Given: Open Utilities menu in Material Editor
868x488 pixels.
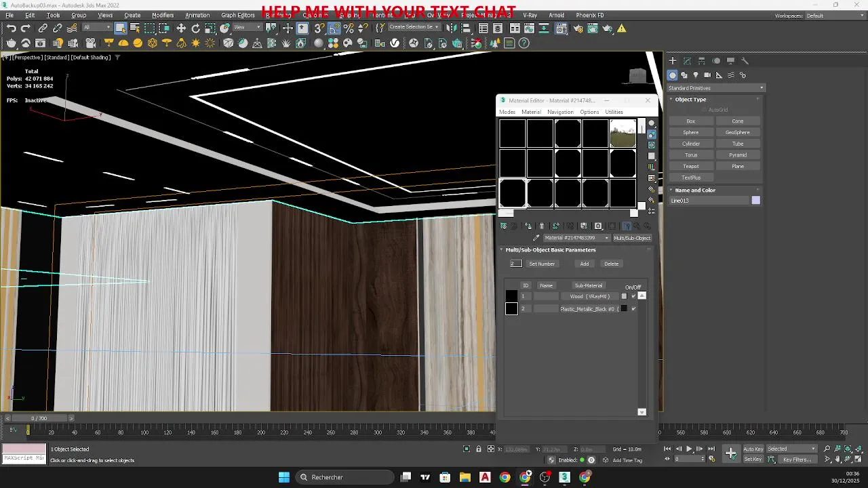Looking at the screenshot, I should pos(614,112).
